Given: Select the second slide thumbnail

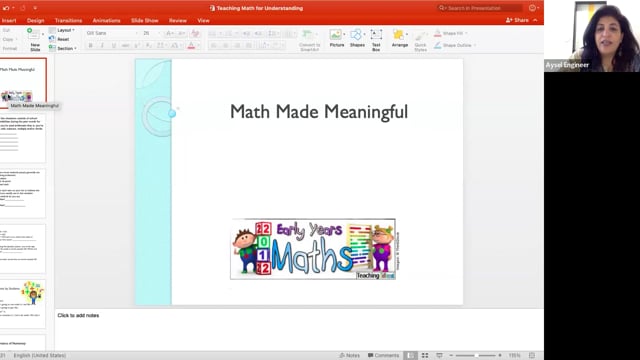Looking at the screenshot, I should 23,139.
